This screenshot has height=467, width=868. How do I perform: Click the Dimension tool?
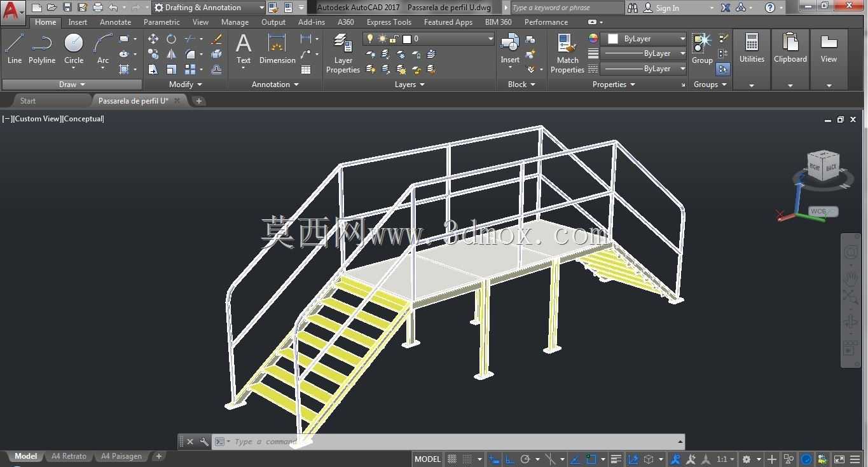pos(277,49)
